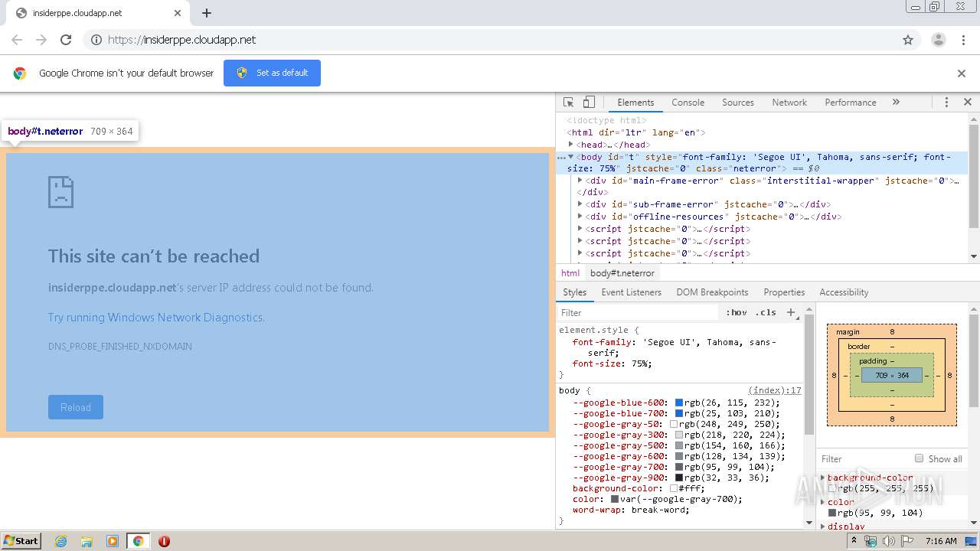
Task: Open the (index):17 source link
Action: point(775,390)
